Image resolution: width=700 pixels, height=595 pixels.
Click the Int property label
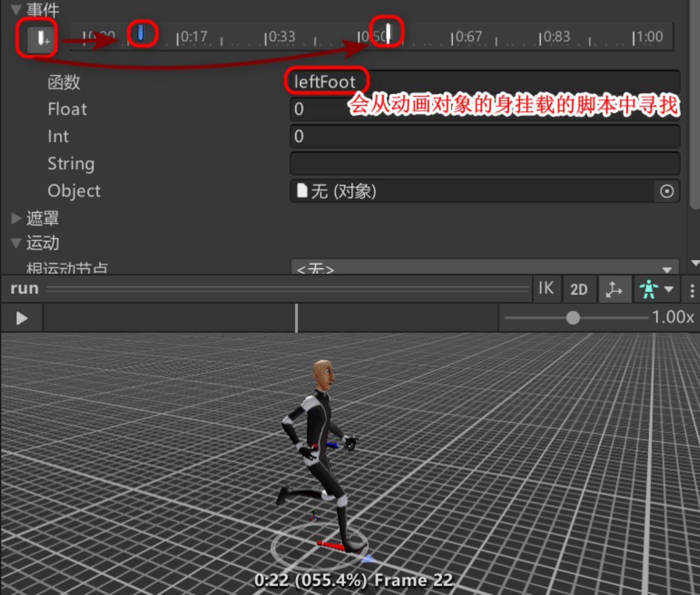[58, 137]
